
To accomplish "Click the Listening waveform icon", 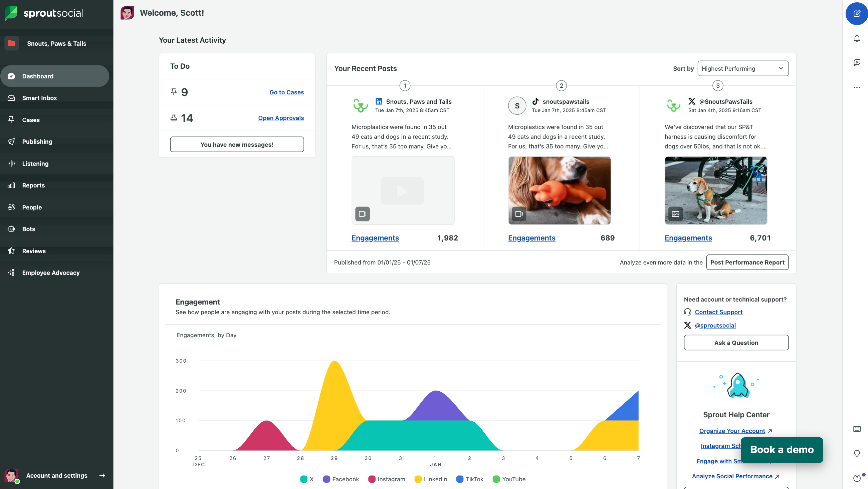I will pyautogui.click(x=11, y=164).
